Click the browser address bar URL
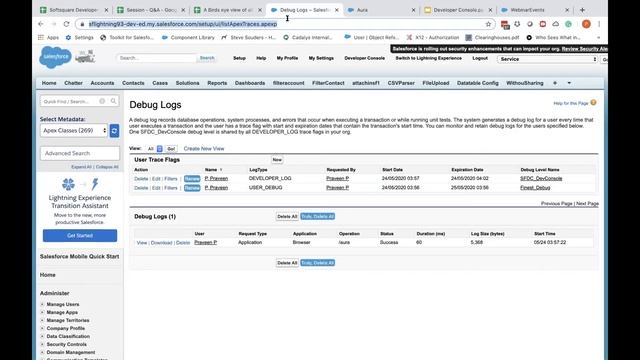The height and width of the screenshot is (360, 640). click(183, 24)
